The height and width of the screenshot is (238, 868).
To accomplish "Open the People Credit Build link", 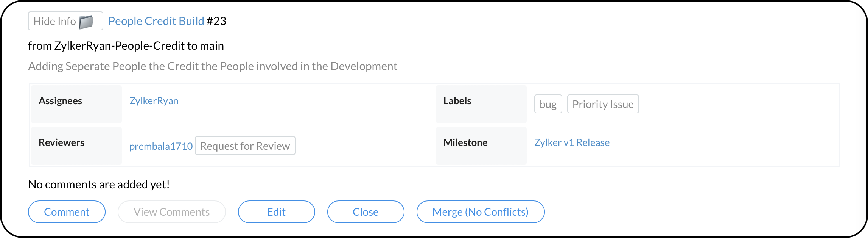I will pyautogui.click(x=156, y=21).
